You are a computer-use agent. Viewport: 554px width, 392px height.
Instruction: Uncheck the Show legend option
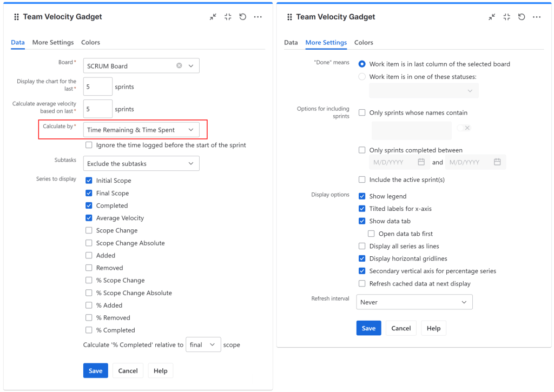(362, 196)
